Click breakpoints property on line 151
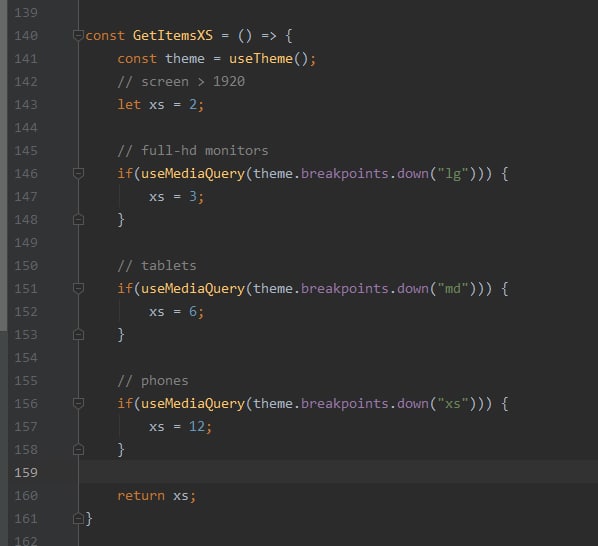598x546 pixels. point(345,289)
